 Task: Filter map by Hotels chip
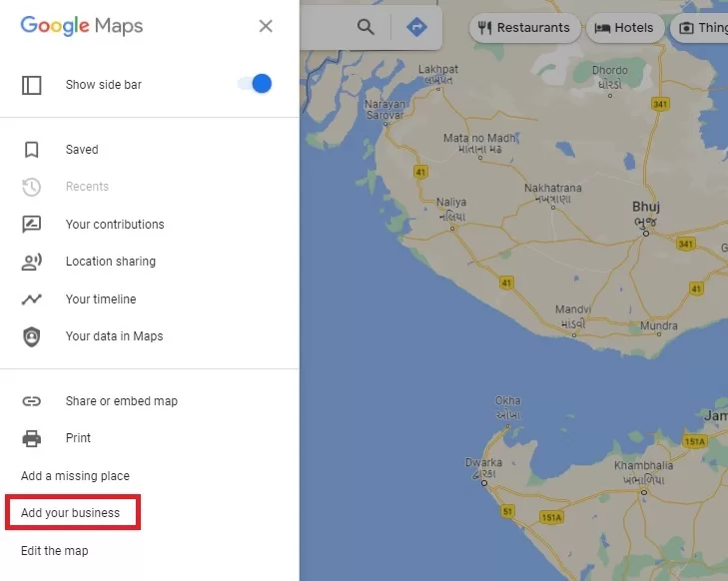pos(624,28)
